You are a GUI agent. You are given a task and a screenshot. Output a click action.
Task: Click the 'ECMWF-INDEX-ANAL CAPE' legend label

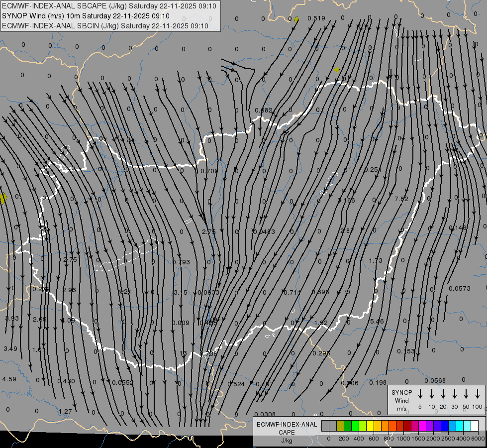pyautogui.click(x=287, y=428)
